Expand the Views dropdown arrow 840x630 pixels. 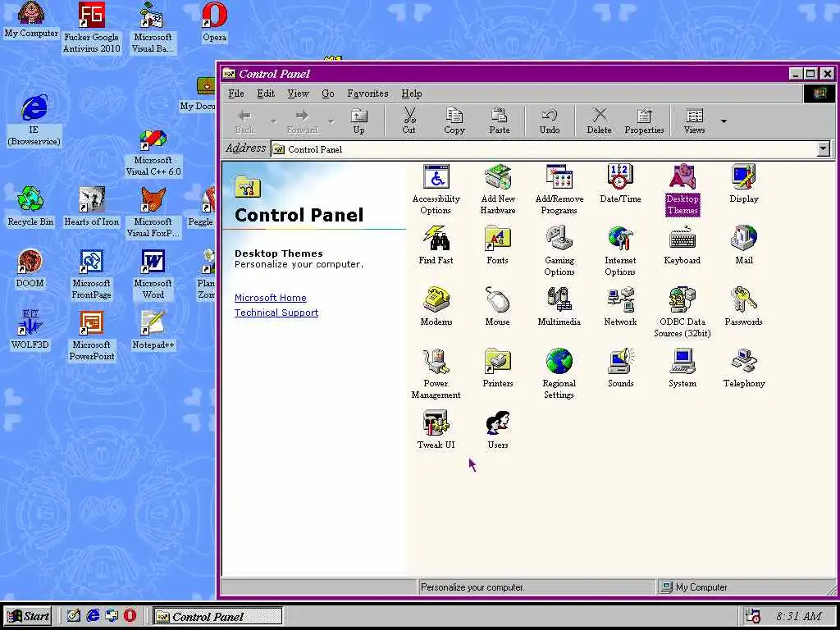[724, 121]
